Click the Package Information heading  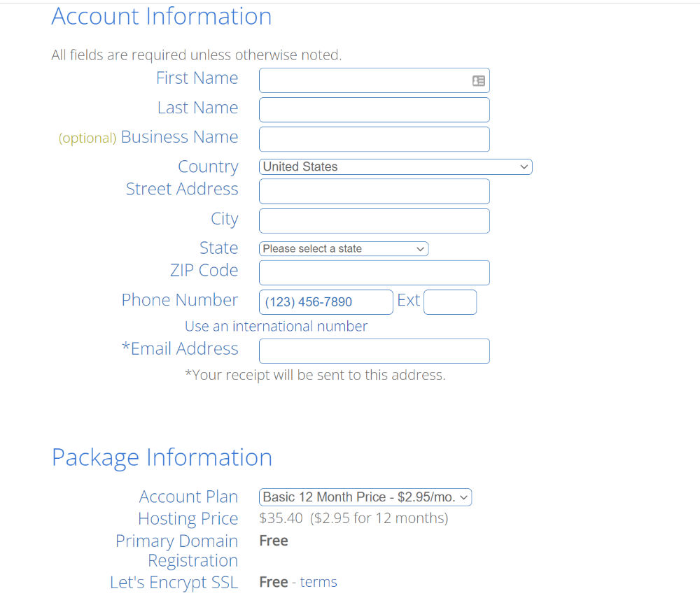coord(162,457)
